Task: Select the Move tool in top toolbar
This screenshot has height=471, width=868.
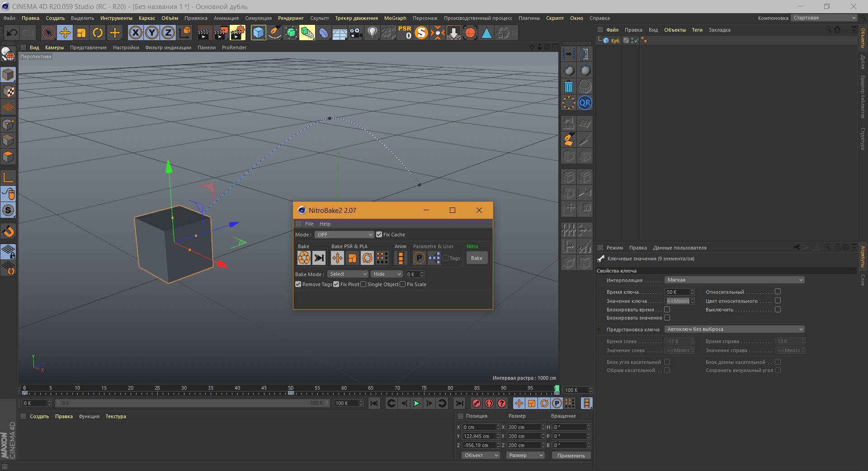Action: click(x=65, y=33)
